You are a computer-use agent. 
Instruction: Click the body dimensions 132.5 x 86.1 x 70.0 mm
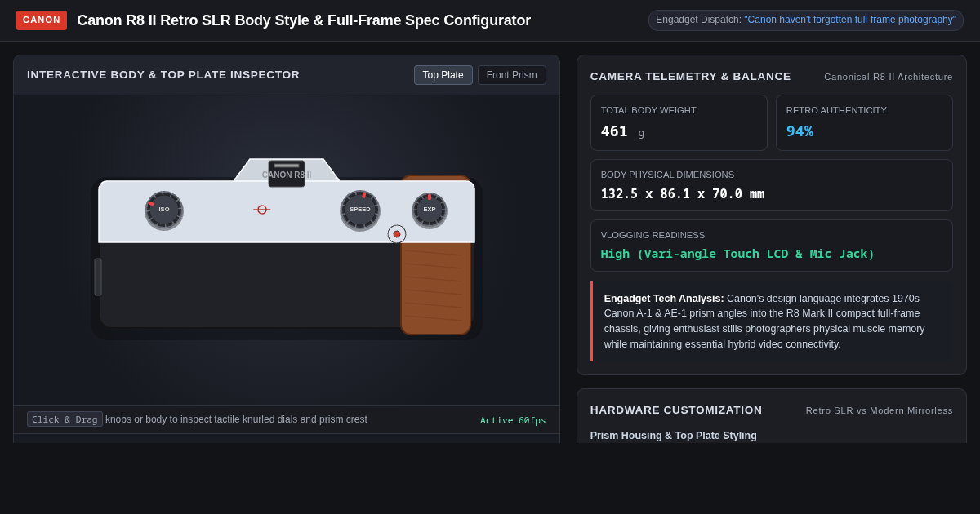[683, 194]
